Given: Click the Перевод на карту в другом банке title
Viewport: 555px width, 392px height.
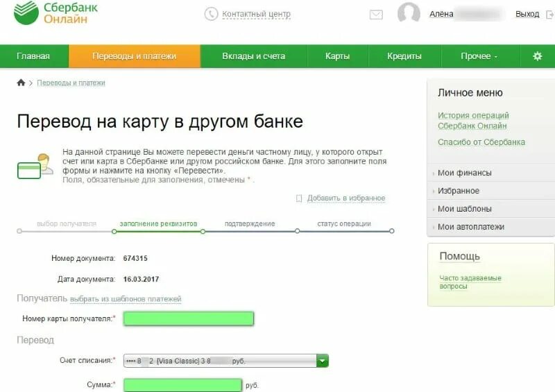Looking at the screenshot, I should [x=160, y=121].
